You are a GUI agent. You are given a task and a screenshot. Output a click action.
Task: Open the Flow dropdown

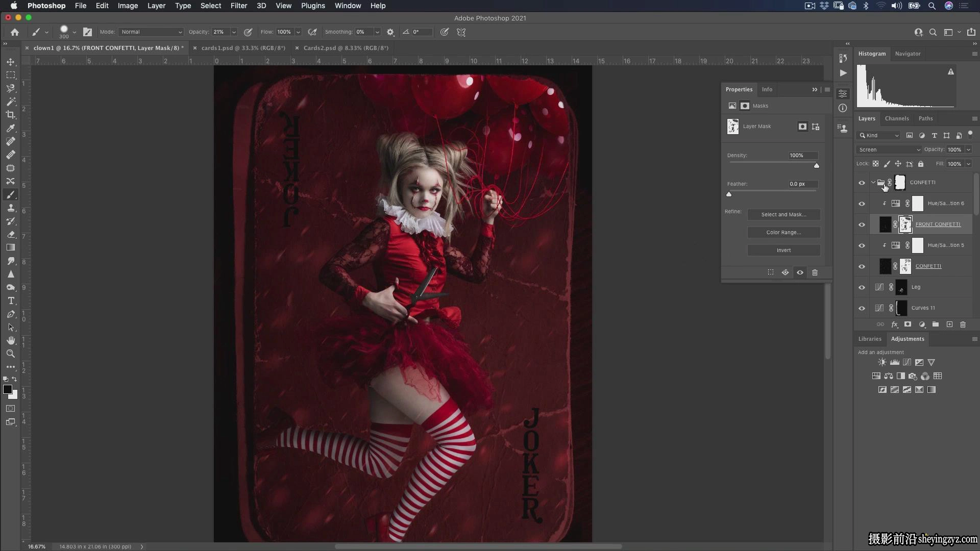tap(298, 32)
